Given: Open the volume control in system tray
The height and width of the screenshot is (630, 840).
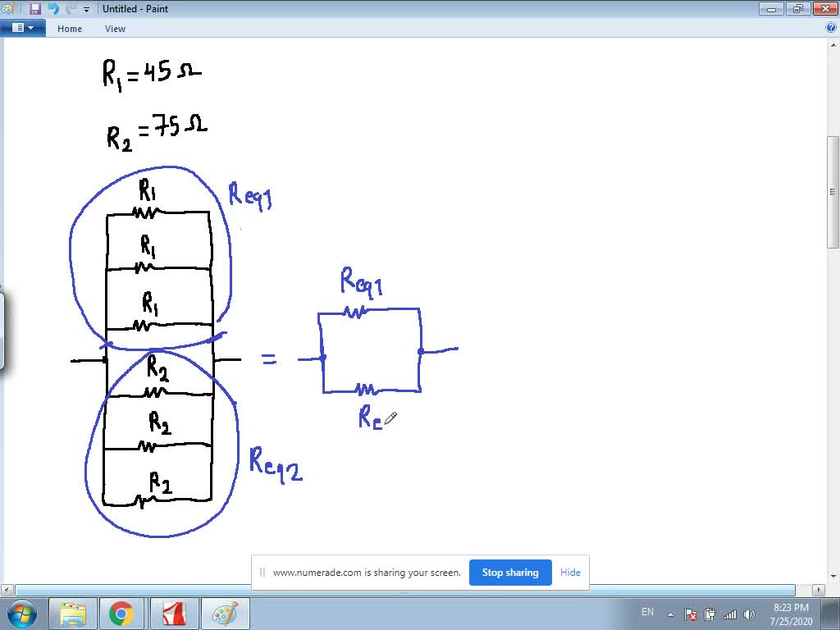Looking at the screenshot, I should click(749, 613).
